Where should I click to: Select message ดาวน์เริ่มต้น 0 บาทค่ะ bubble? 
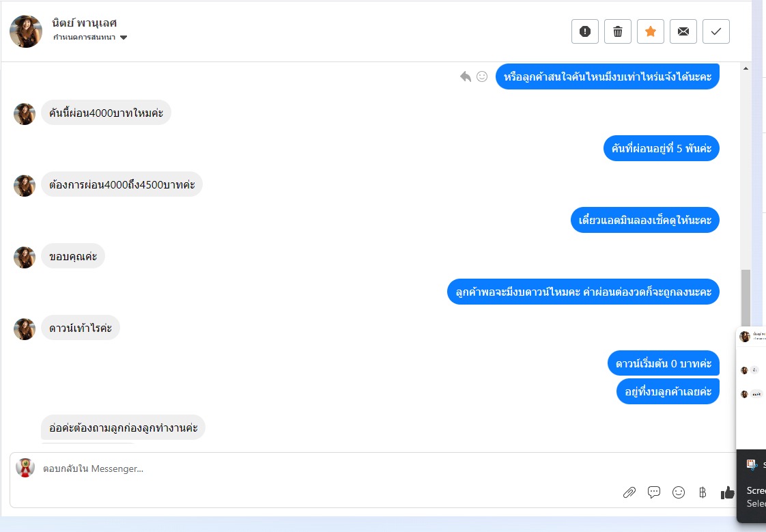pyautogui.click(x=664, y=363)
